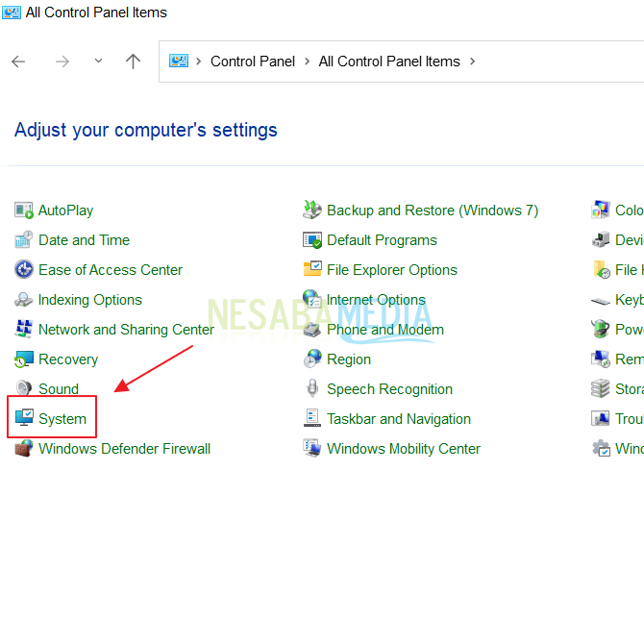Viewport: 644px width, 644px height.
Task: Expand chevron after Control Panel breadcrumb
Action: point(308,62)
